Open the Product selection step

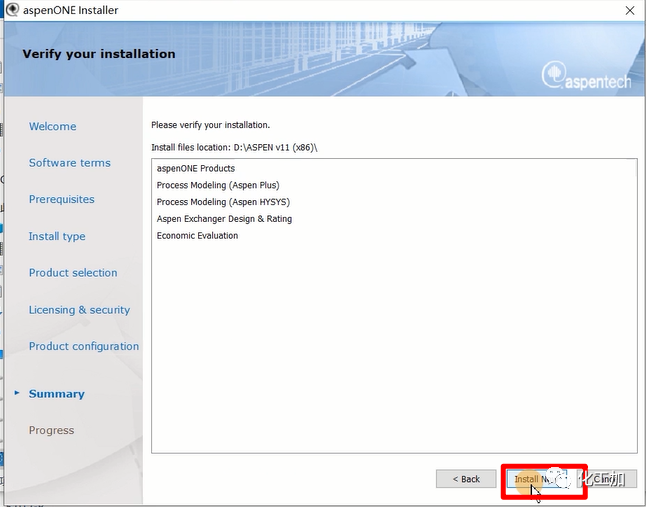point(73,273)
